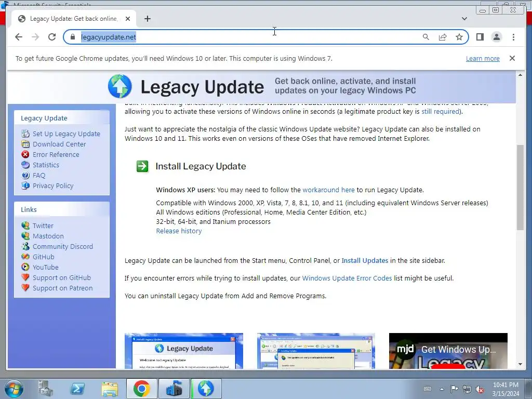The image size is (532, 399).
Task: Click the Install Legacy Update heading
Action: tap(201, 166)
